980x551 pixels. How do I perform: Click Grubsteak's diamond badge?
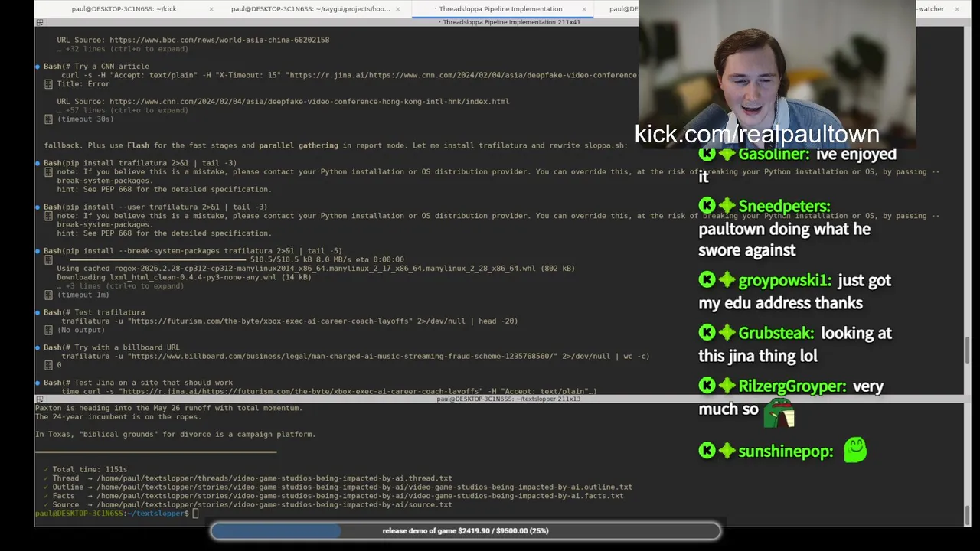(x=727, y=333)
